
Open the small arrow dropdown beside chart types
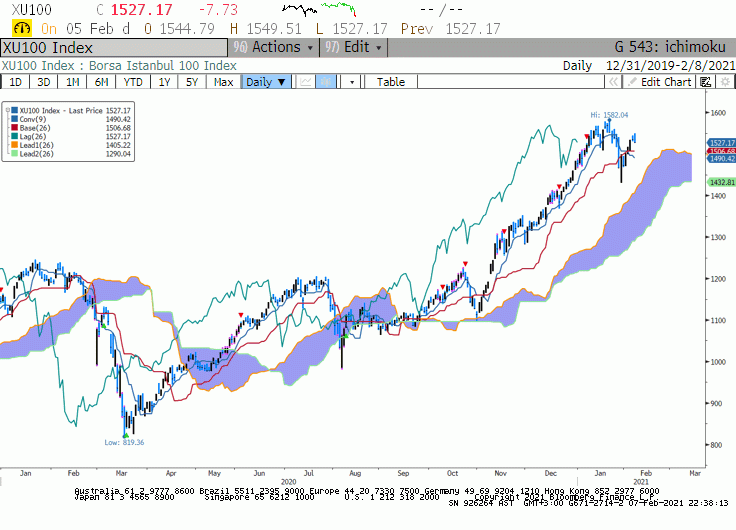click(x=352, y=82)
